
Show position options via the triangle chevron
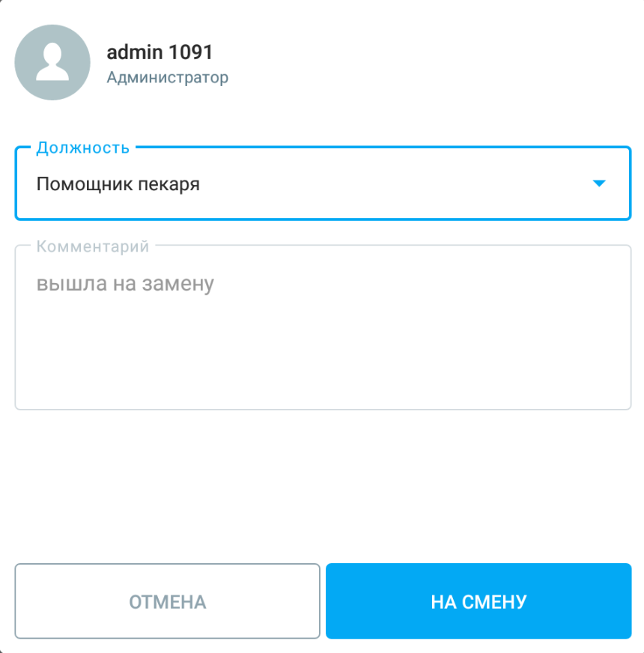[x=599, y=183]
